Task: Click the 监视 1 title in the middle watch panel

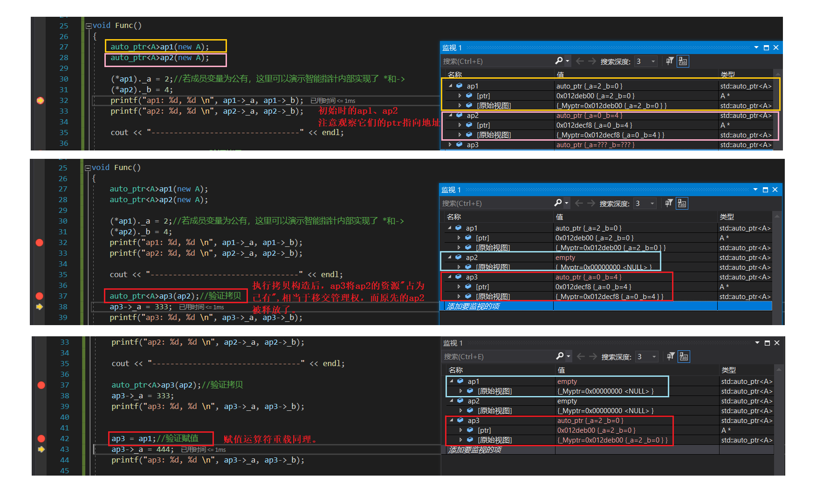Action: (x=451, y=190)
